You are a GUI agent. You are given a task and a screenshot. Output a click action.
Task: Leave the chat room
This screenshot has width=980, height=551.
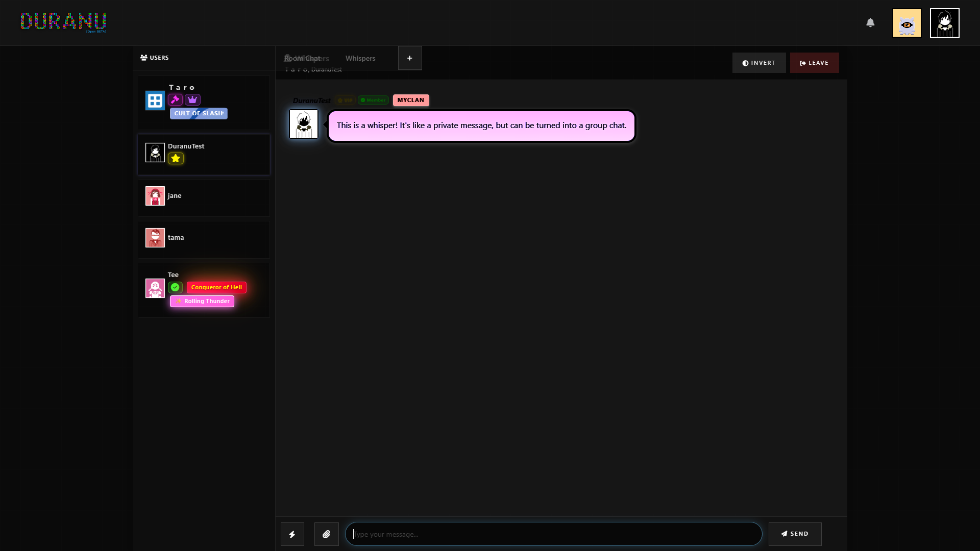(x=814, y=63)
